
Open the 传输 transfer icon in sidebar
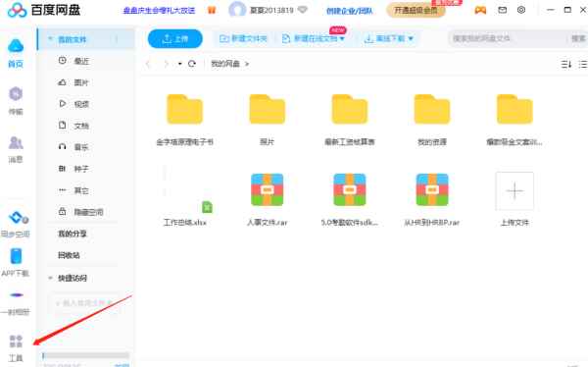[16, 94]
